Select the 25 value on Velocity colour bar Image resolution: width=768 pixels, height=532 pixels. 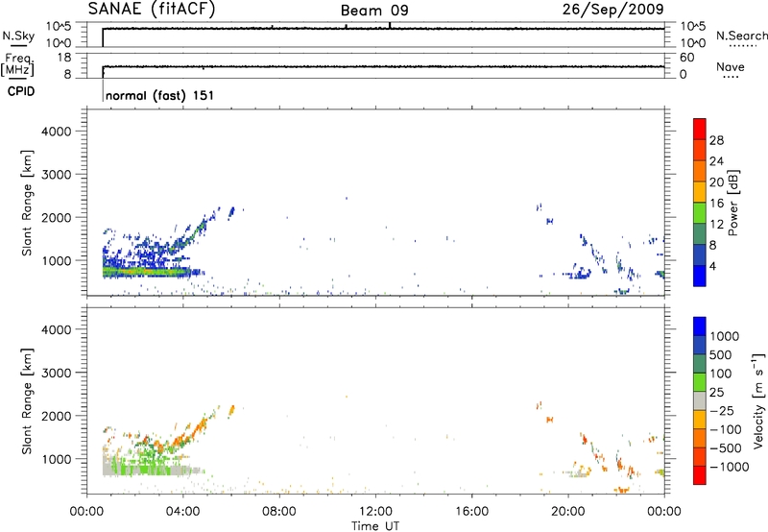716,393
